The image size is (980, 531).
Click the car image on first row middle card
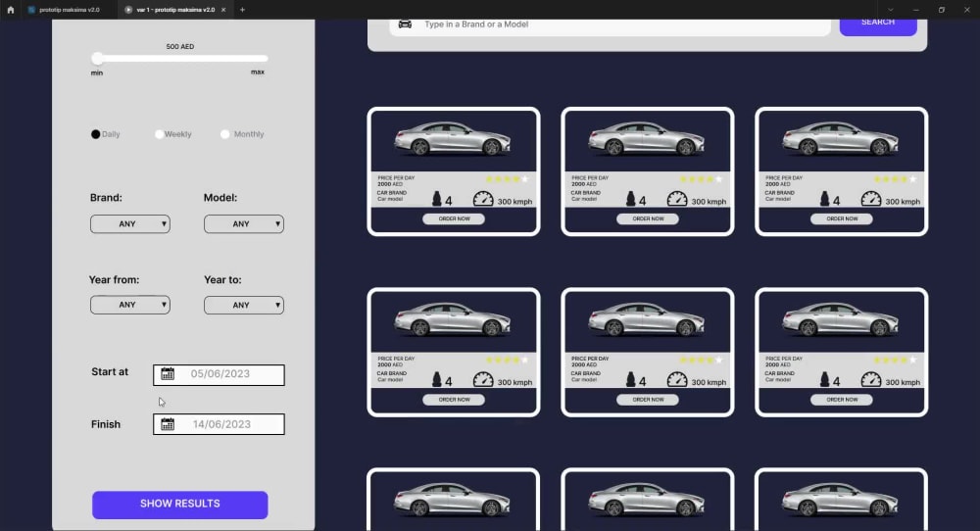pos(646,138)
